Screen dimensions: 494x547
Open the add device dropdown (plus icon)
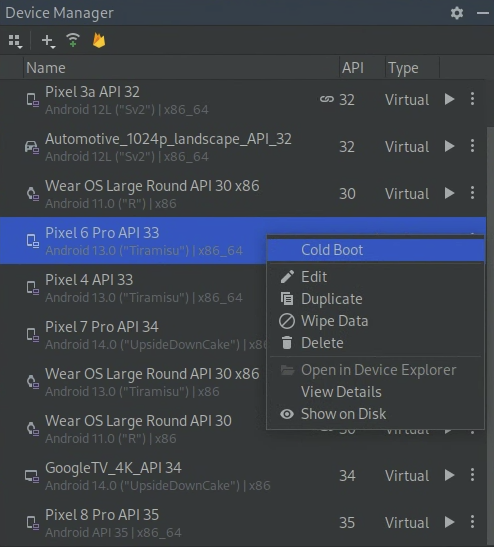(x=48, y=41)
